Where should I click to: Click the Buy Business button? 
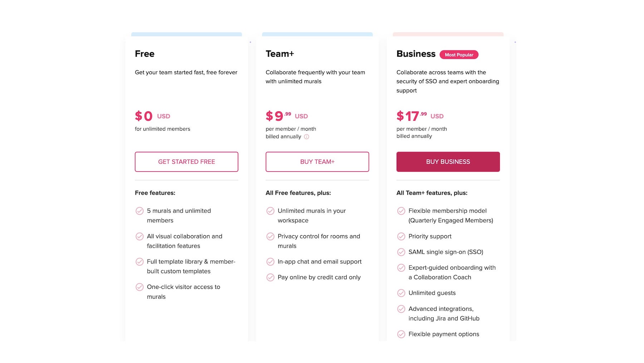click(x=448, y=162)
